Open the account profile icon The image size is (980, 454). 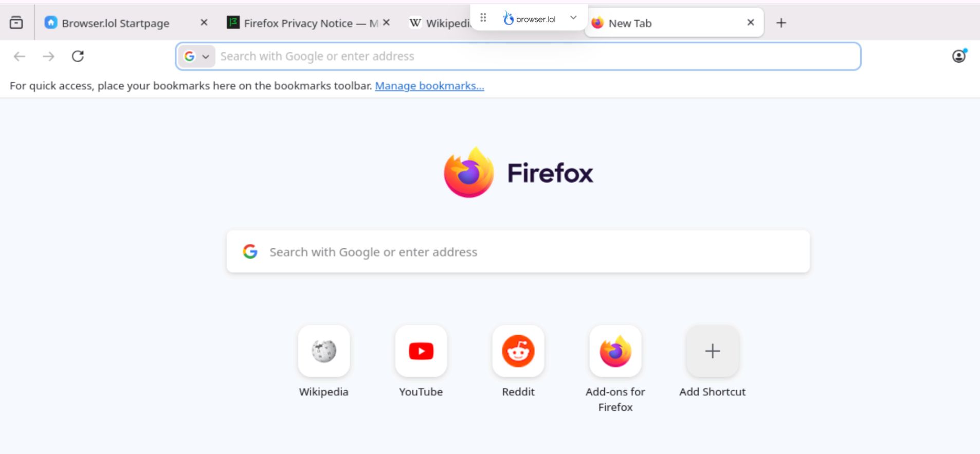click(959, 56)
